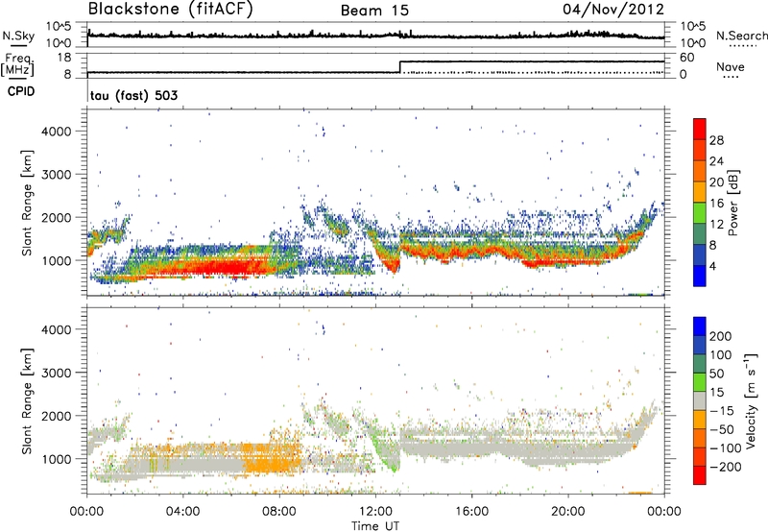Click the "4000" tick on power panel

click(x=56, y=132)
